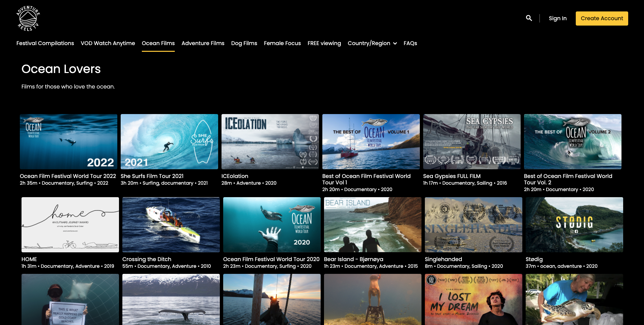Image resolution: width=644 pixels, height=325 pixels.
Task: Click Bear Island - Bjørnøya title
Action: coord(354,259)
